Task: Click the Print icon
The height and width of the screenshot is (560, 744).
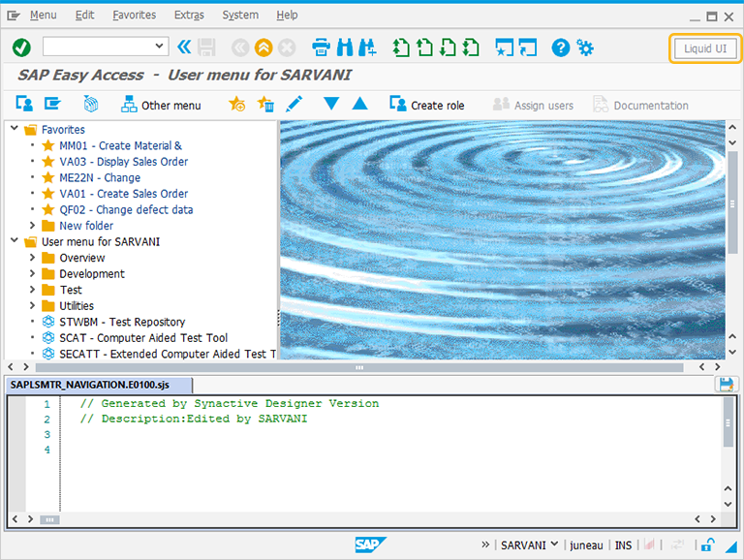Action: (x=322, y=47)
